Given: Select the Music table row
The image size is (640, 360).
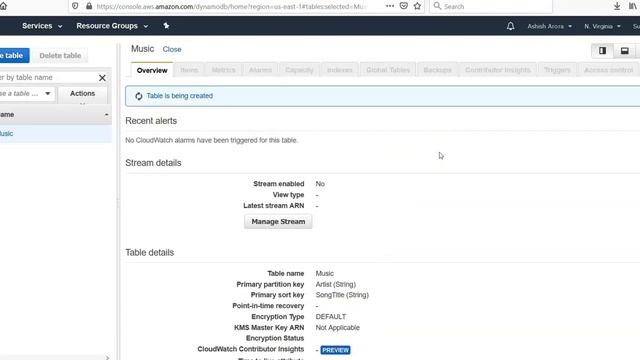Looking at the screenshot, I should (56, 133).
